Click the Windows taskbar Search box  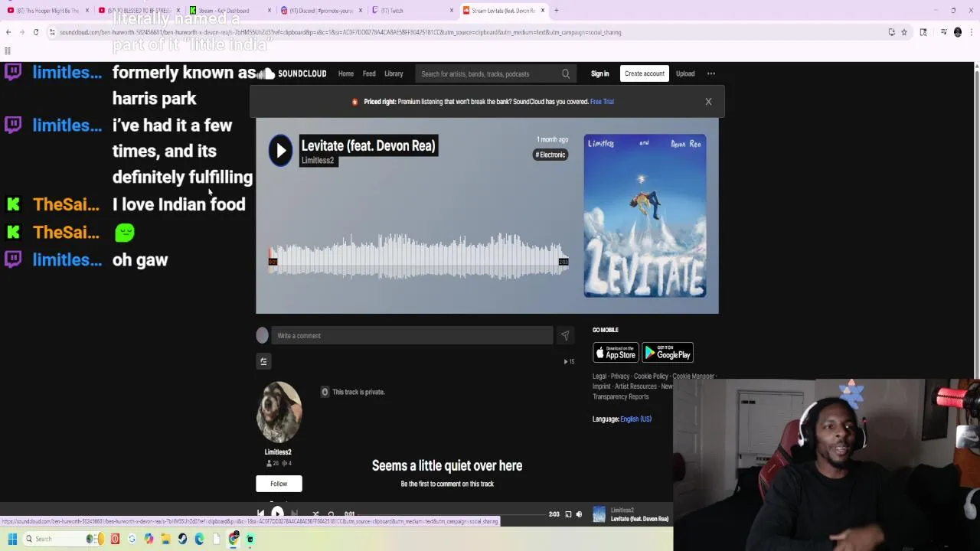click(65, 539)
